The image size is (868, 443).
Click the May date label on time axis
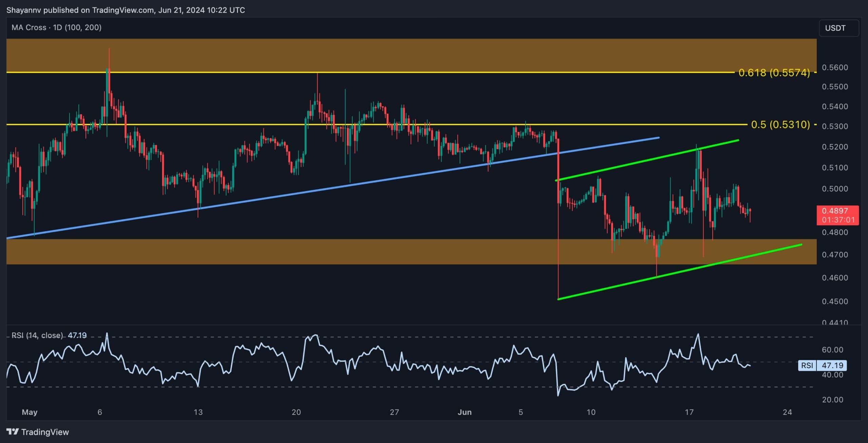(x=29, y=412)
